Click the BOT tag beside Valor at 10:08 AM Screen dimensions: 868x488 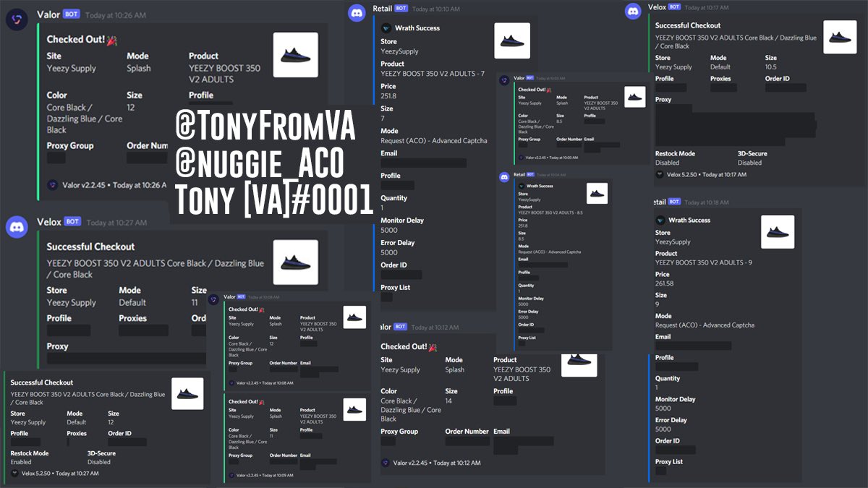[242, 296]
